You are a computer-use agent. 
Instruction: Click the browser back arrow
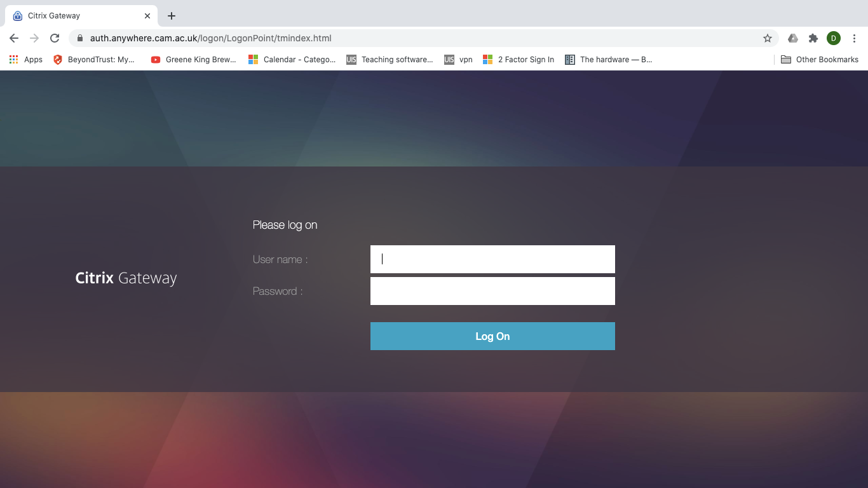[x=14, y=38]
